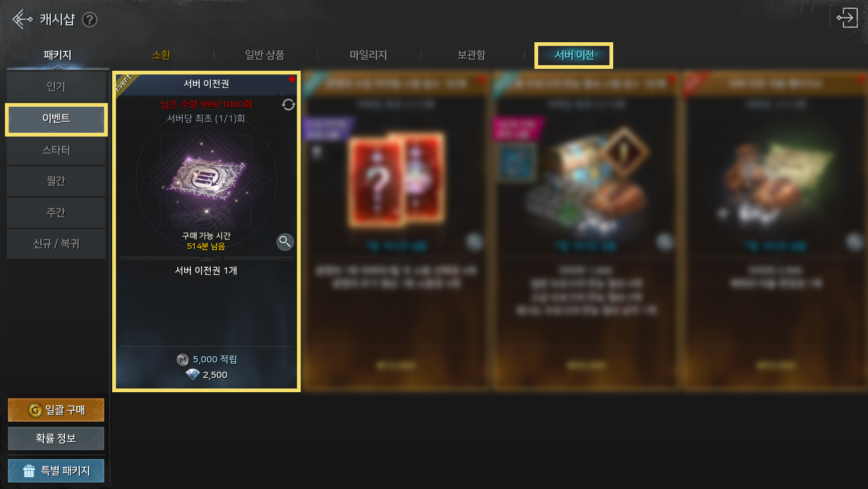The height and width of the screenshot is (489, 868).
Task: Open the question mark help icon
Action: (x=90, y=20)
